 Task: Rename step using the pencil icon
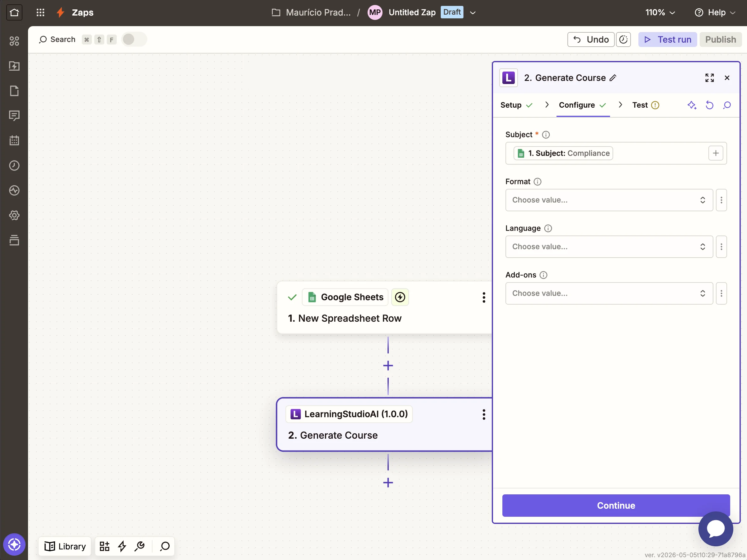pos(613,78)
